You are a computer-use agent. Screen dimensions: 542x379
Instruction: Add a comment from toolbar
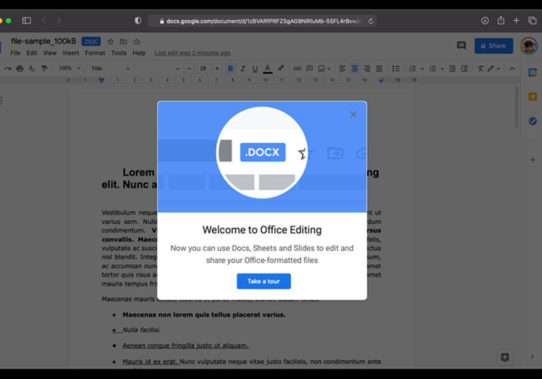pyautogui.click(x=309, y=68)
